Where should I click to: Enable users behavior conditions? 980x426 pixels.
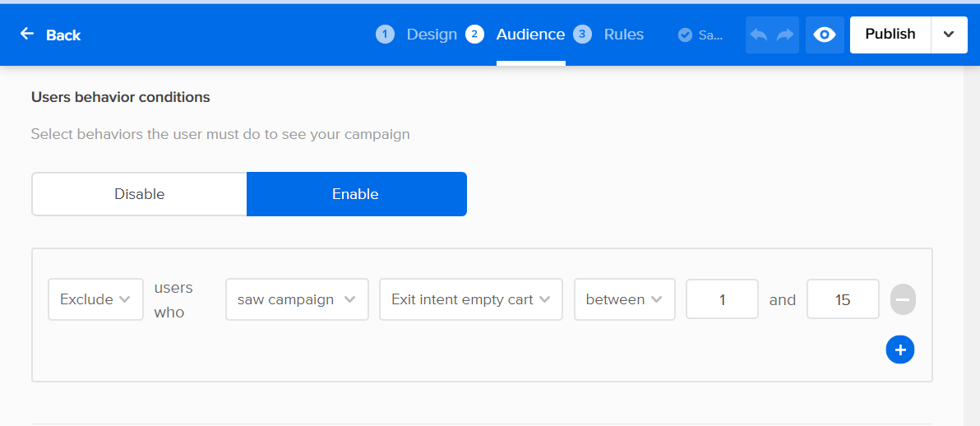(356, 194)
